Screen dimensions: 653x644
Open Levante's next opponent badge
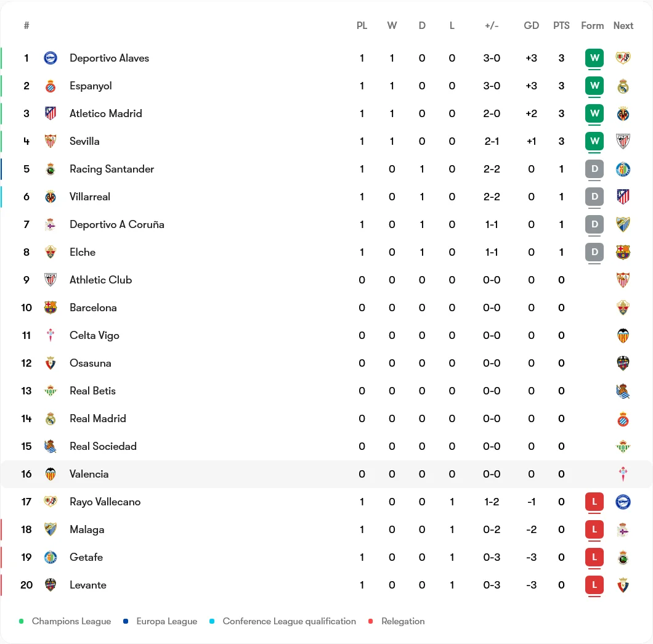tap(623, 585)
